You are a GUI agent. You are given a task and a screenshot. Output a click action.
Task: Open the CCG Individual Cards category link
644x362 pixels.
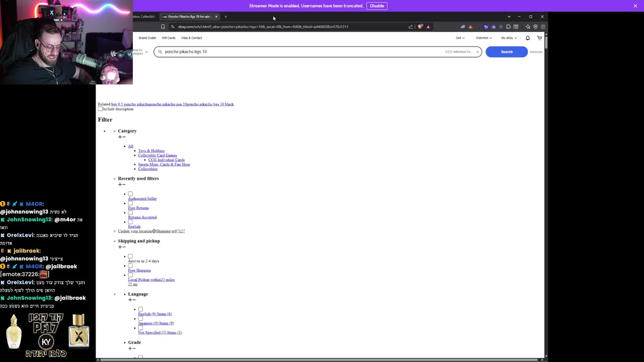[166, 160]
